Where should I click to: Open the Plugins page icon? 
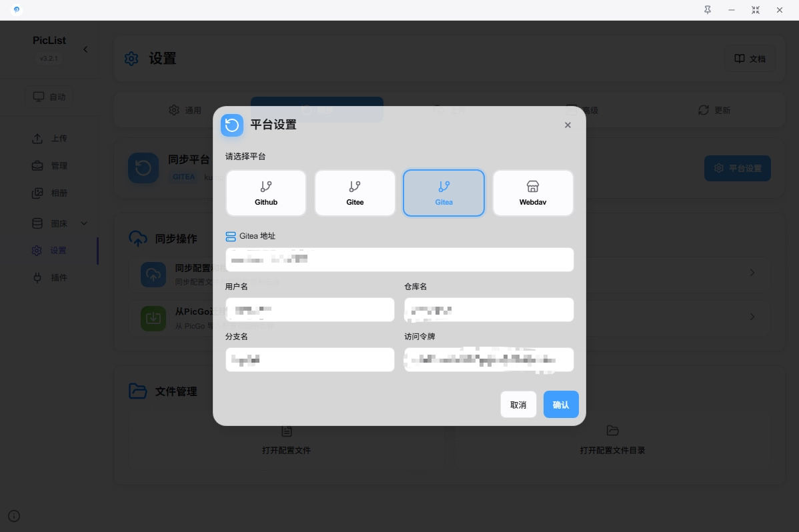pyautogui.click(x=38, y=277)
